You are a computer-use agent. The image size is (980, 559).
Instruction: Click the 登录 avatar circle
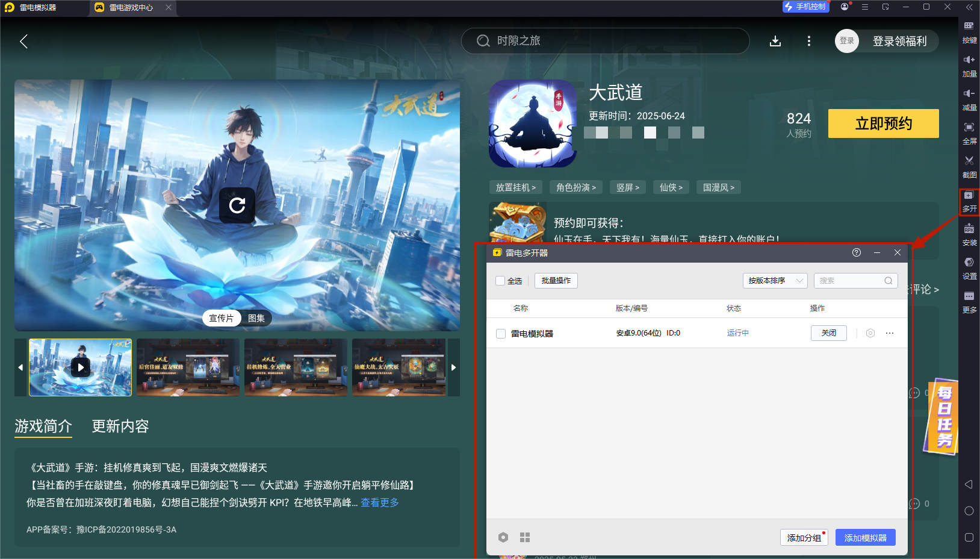(x=847, y=41)
